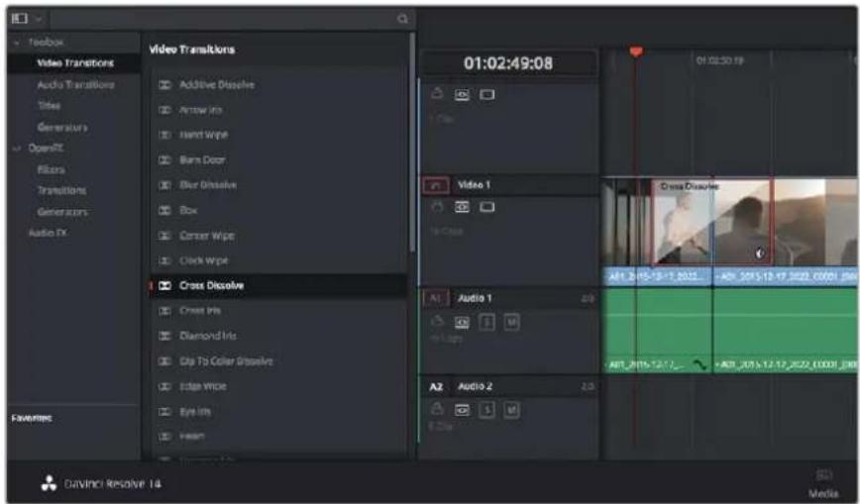
Task: Lock the Video 1 track
Action: (x=437, y=206)
